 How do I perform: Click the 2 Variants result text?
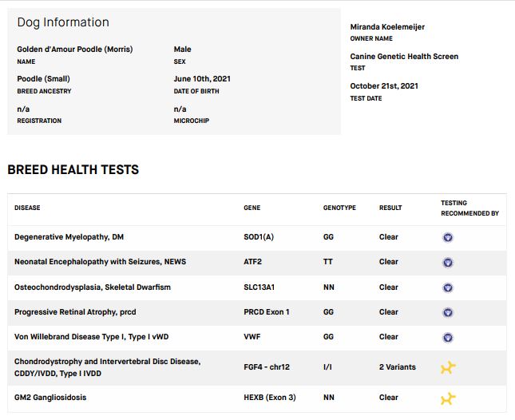coord(397,367)
